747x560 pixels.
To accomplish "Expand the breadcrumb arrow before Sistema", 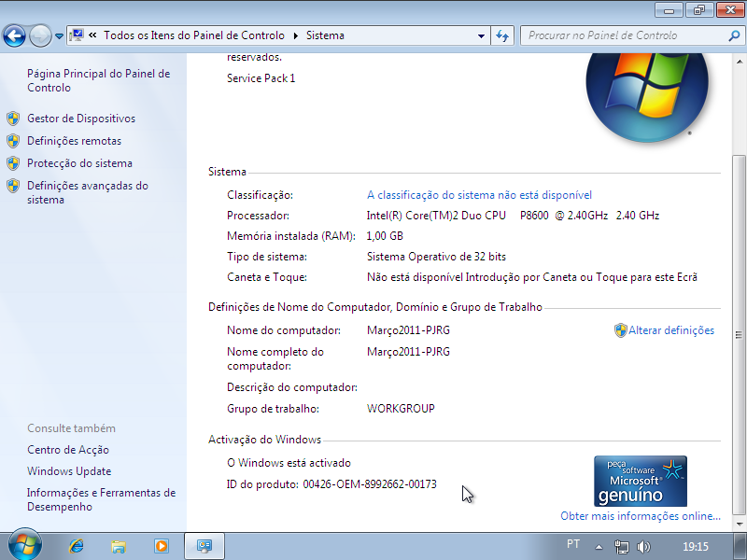I will (x=296, y=35).
